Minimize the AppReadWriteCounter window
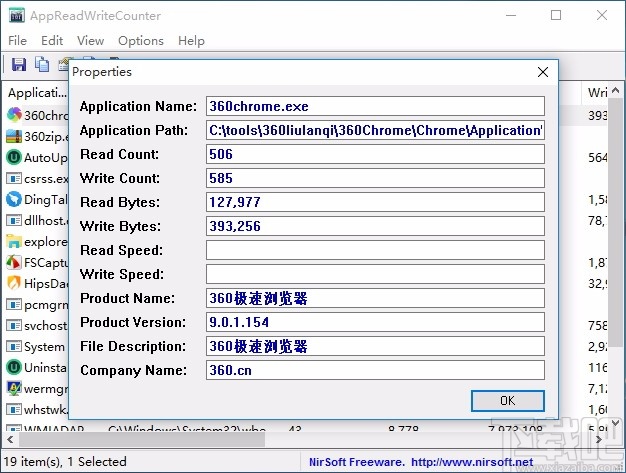 (x=511, y=16)
